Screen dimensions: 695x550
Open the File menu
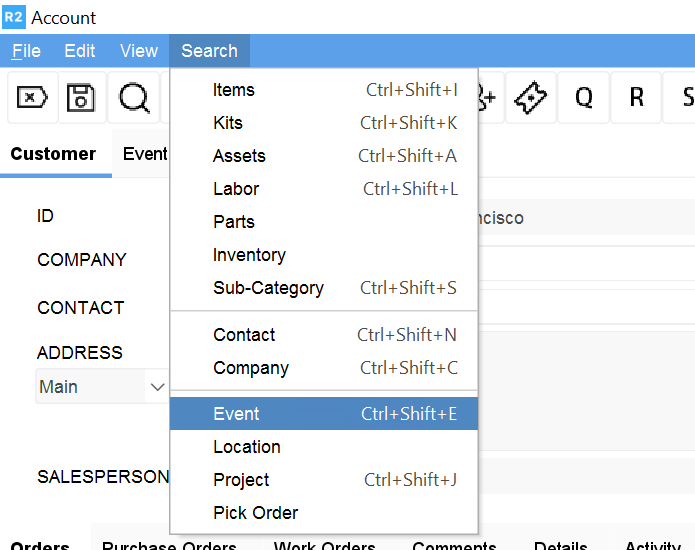(x=26, y=51)
